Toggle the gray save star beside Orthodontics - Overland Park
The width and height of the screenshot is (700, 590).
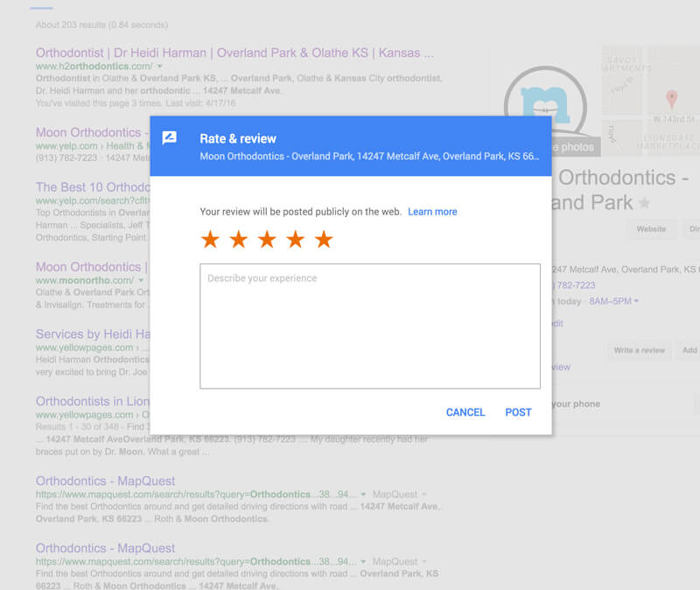pyautogui.click(x=646, y=202)
